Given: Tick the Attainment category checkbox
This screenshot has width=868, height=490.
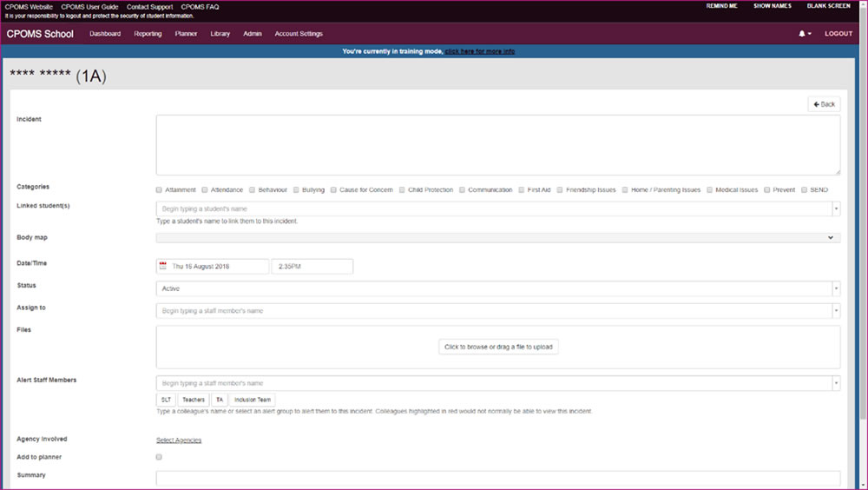Looking at the screenshot, I should point(159,189).
